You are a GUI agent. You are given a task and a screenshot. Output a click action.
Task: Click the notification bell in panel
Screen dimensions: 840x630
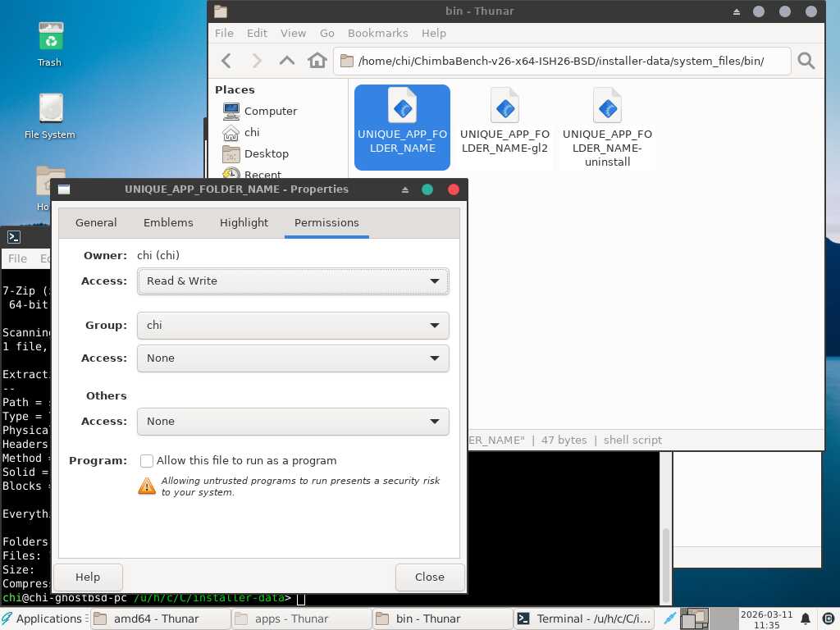click(x=806, y=619)
